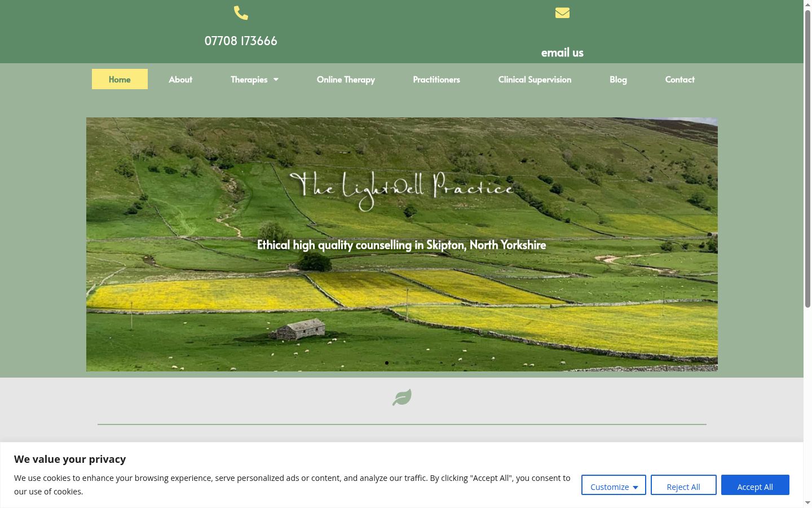This screenshot has height=508, width=812.
Task: Reject all cookies
Action: (683, 485)
